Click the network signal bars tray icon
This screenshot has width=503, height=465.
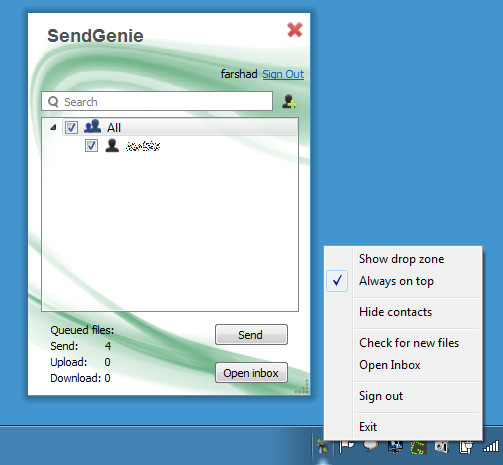click(x=491, y=447)
